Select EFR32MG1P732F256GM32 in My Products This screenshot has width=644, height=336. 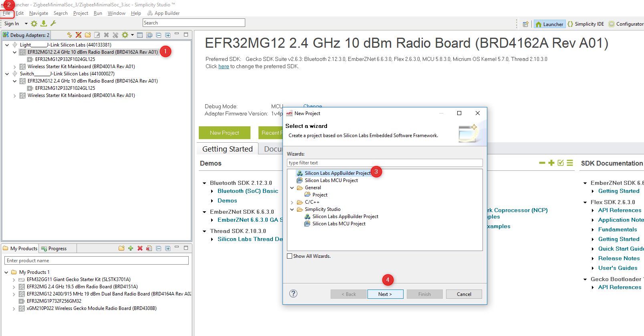click(x=54, y=302)
